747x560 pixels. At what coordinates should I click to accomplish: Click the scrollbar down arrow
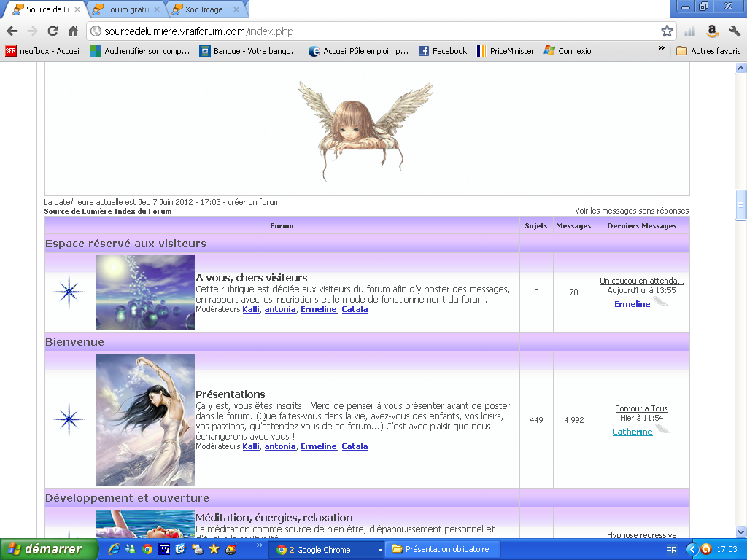point(741,532)
